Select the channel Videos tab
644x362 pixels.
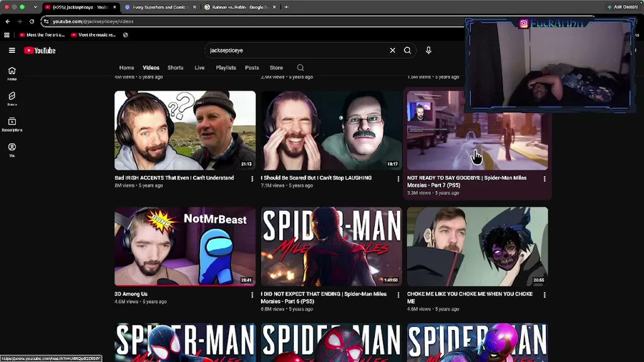click(x=151, y=68)
